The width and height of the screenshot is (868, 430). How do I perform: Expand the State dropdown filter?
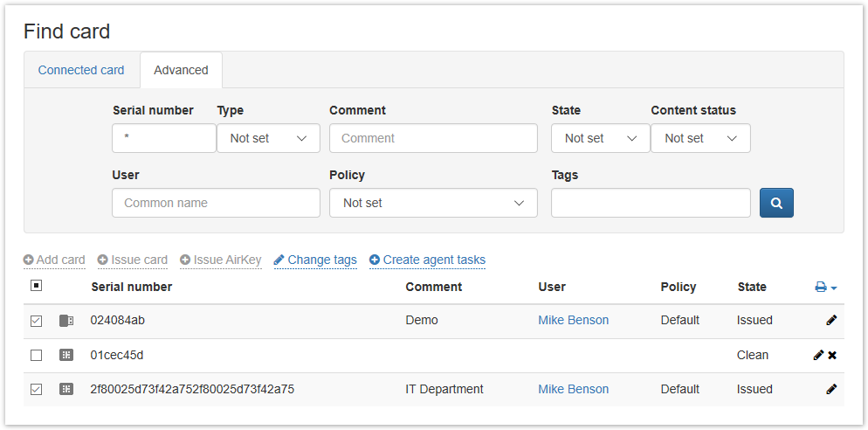[x=600, y=138]
